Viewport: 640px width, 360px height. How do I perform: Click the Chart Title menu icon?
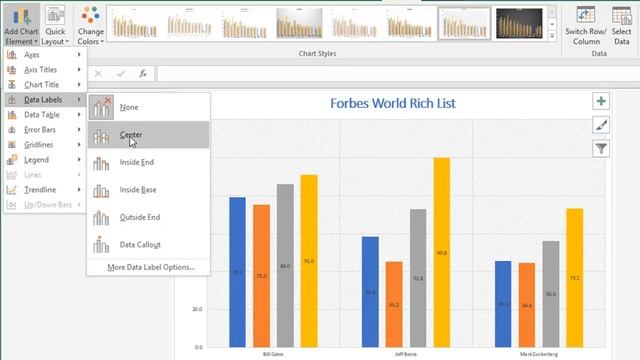[12, 85]
